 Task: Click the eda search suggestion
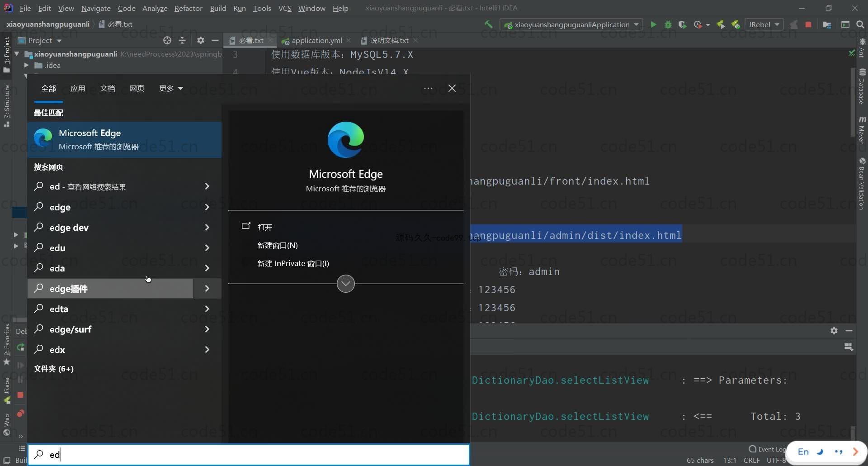pyautogui.click(x=111, y=268)
